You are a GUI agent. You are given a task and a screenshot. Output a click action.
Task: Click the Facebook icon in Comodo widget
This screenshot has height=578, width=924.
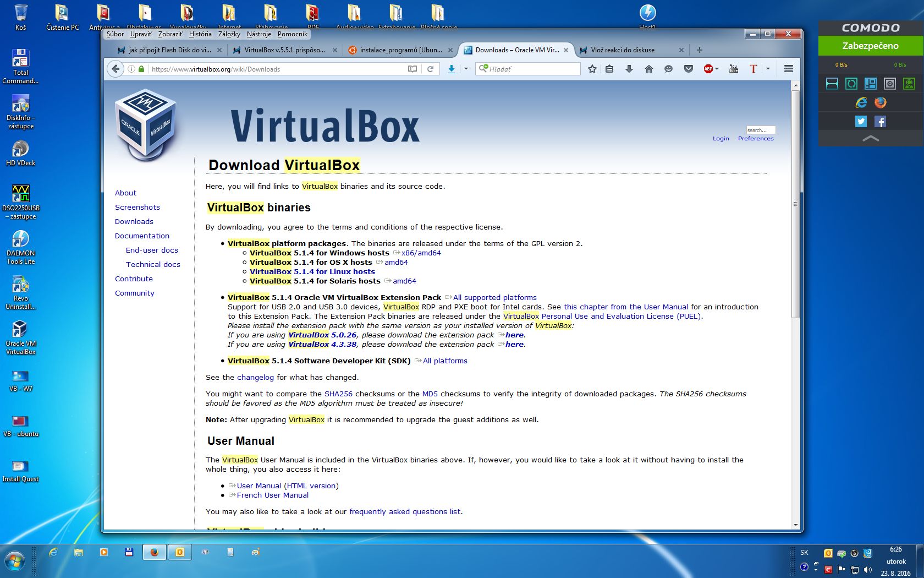(x=881, y=122)
